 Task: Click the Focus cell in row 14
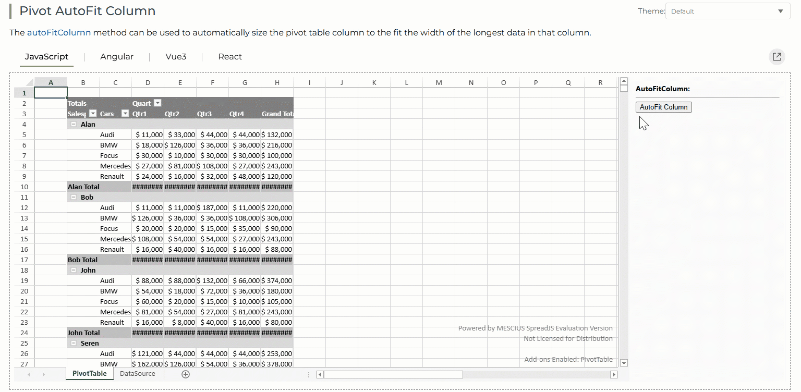pyautogui.click(x=115, y=228)
